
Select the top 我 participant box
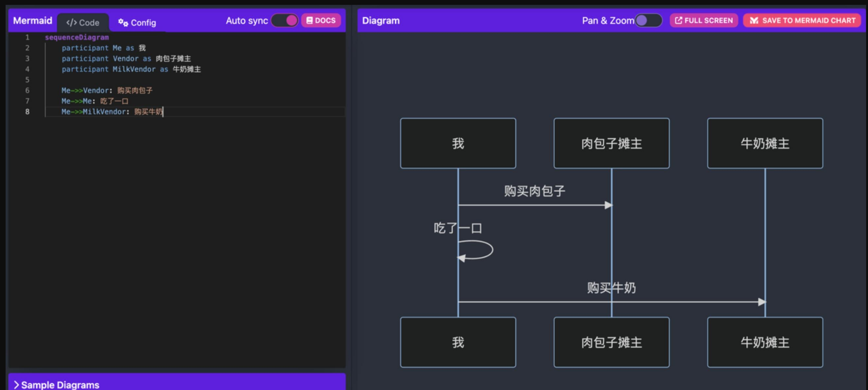(x=458, y=143)
